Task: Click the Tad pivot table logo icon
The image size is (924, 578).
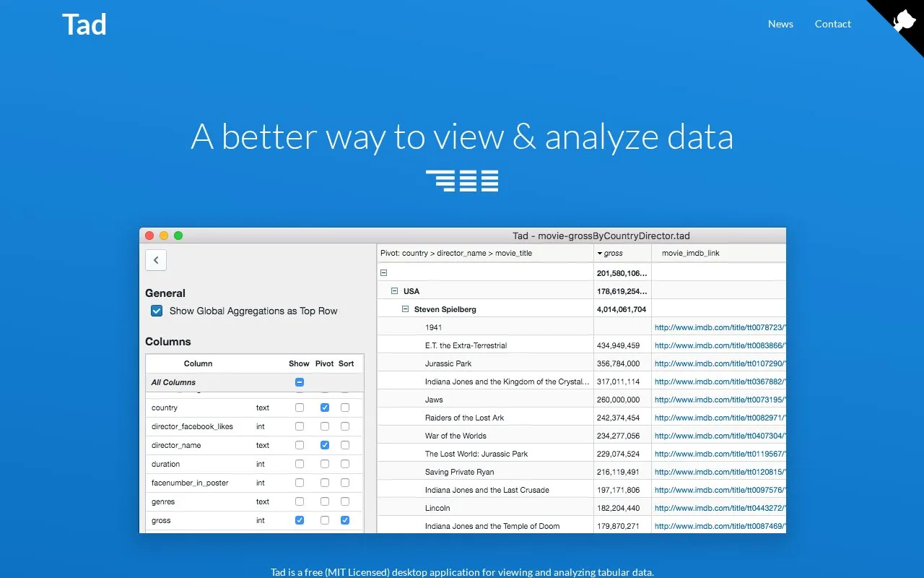Action: point(462,181)
